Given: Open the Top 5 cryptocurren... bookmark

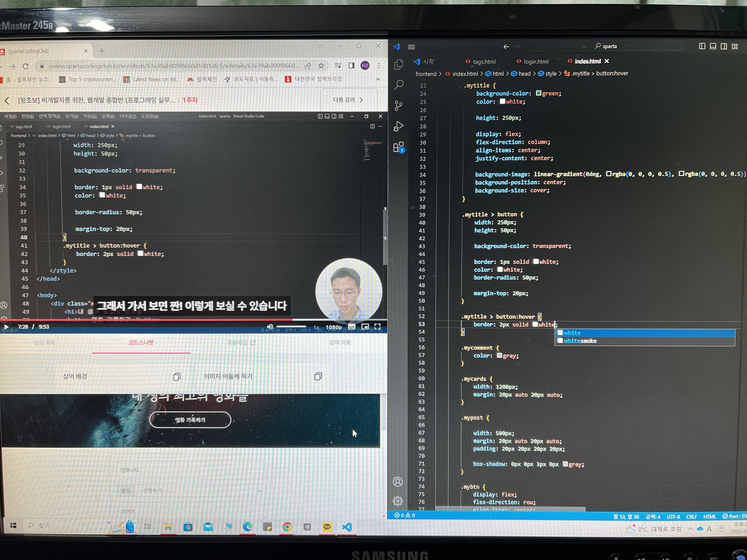Looking at the screenshot, I should [x=88, y=80].
